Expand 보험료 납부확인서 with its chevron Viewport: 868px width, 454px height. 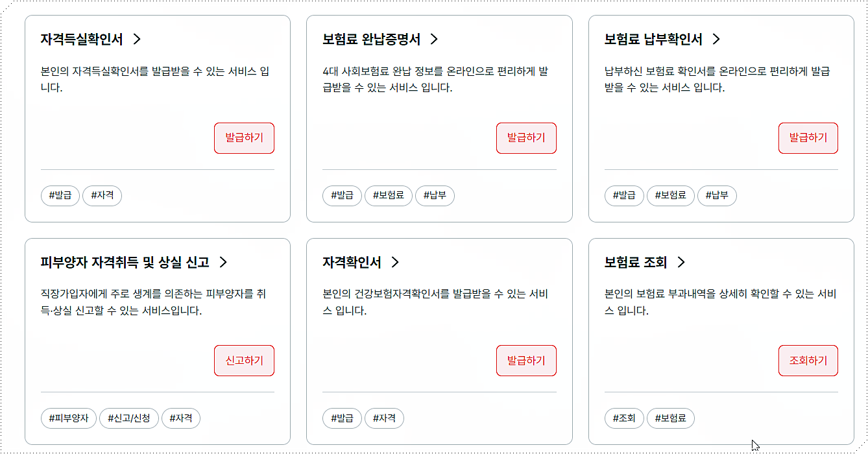716,39
